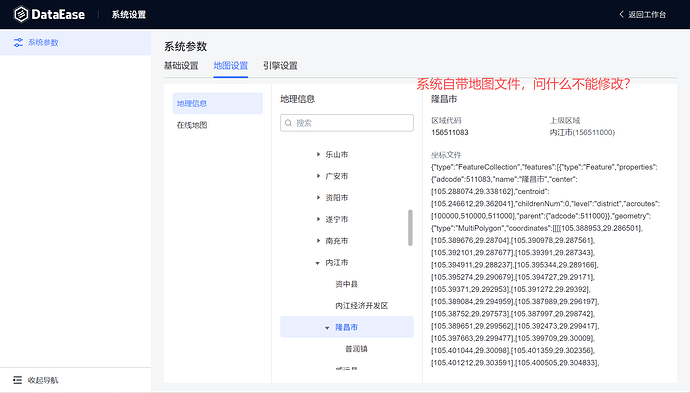Switch to the 引擎设置 tab

coord(280,66)
